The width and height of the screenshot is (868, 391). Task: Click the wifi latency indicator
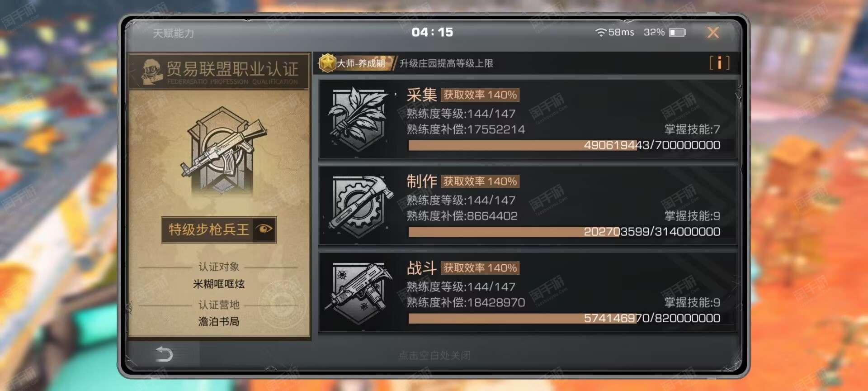[614, 33]
